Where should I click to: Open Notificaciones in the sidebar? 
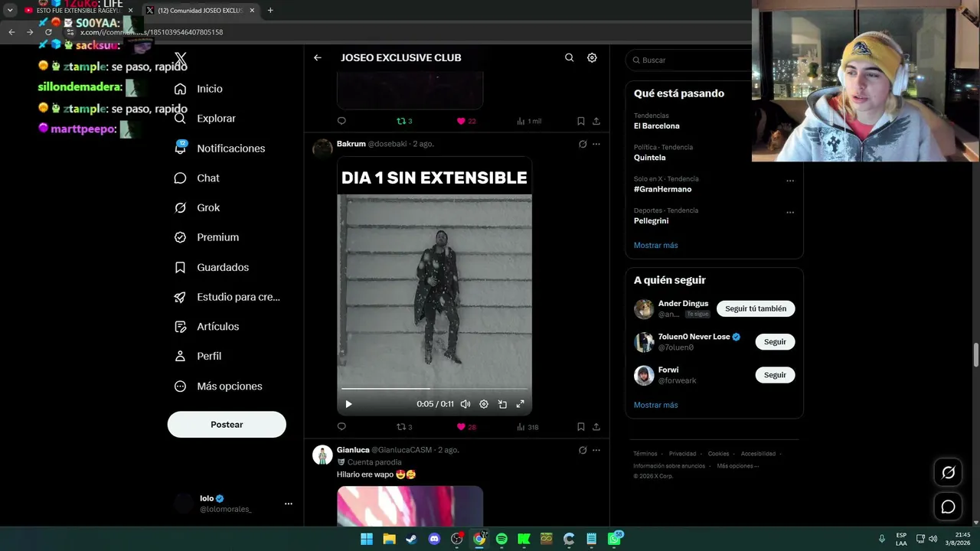[x=219, y=148]
